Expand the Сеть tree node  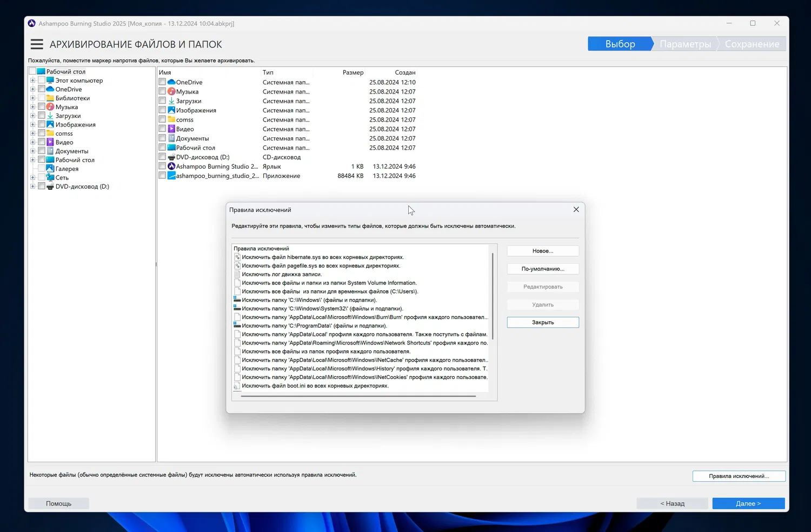pyautogui.click(x=33, y=177)
